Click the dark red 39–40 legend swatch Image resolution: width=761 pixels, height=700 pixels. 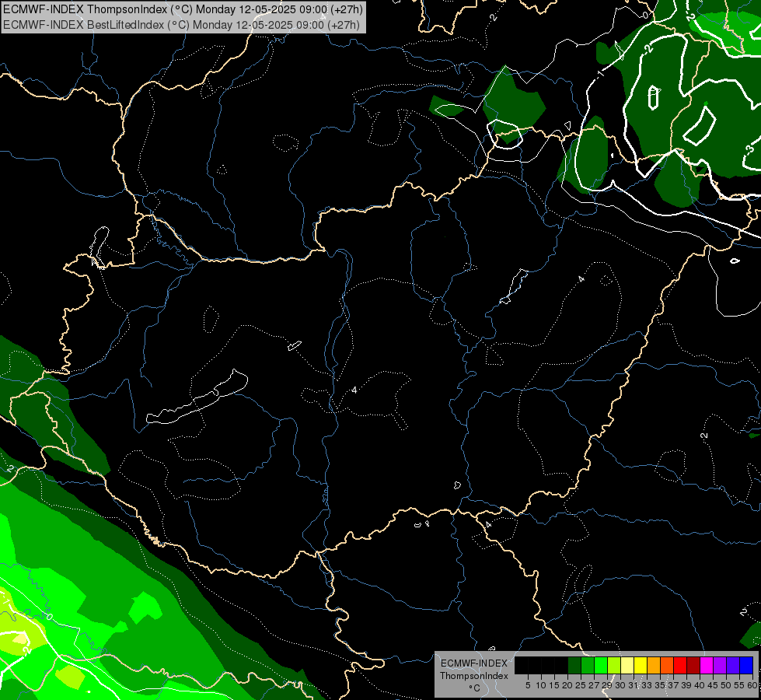click(693, 666)
